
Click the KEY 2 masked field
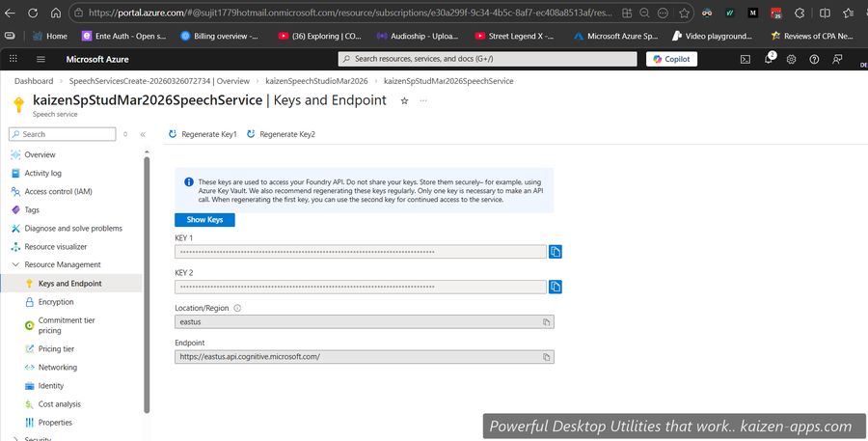pyautogui.click(x=361, y=287)
